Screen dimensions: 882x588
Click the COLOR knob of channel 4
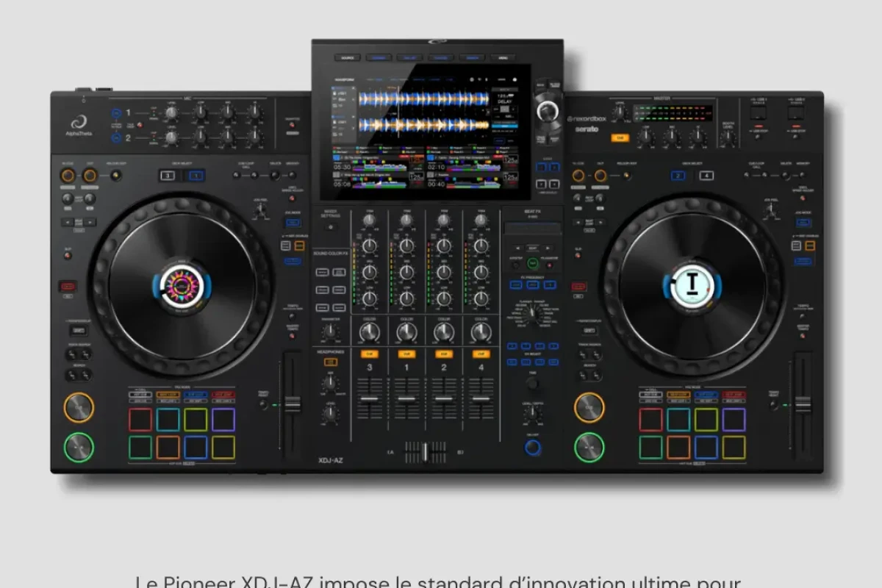(481, 334)
